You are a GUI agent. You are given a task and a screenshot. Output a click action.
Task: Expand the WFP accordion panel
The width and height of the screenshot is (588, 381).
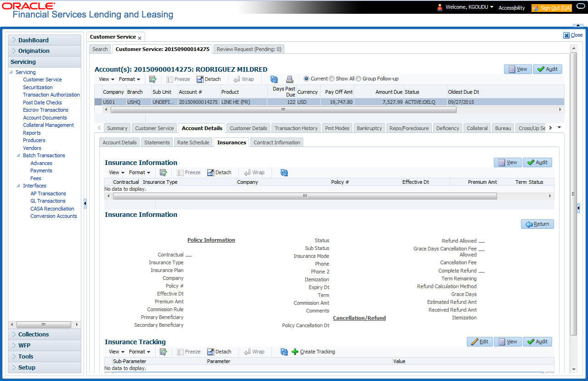click(x=45, y=345)
